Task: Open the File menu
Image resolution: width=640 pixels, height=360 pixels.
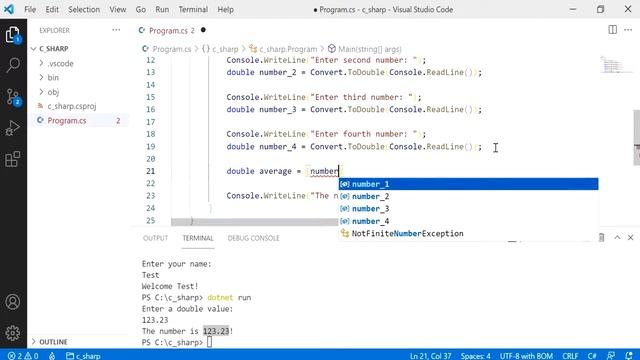Action: tap(30, 9)
